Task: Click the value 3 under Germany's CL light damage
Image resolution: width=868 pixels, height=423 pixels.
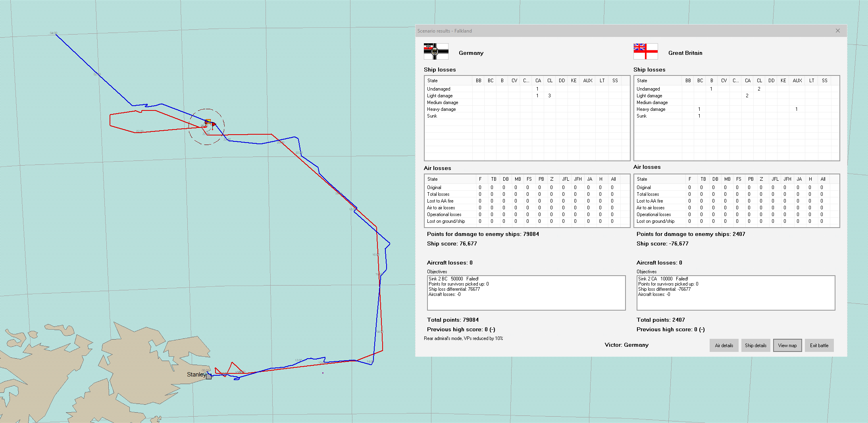Action: point(549,96)
